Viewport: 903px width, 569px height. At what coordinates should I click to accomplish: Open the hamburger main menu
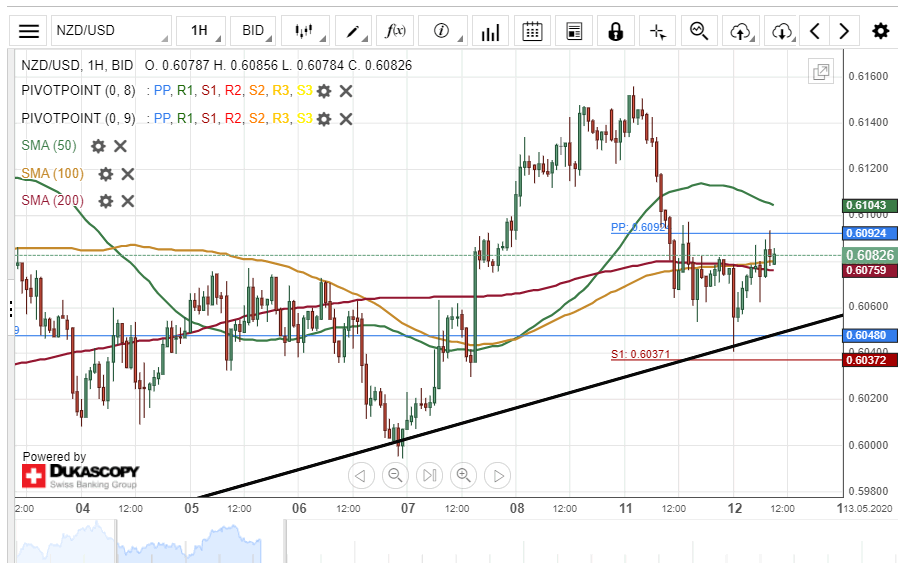point(28,31)
